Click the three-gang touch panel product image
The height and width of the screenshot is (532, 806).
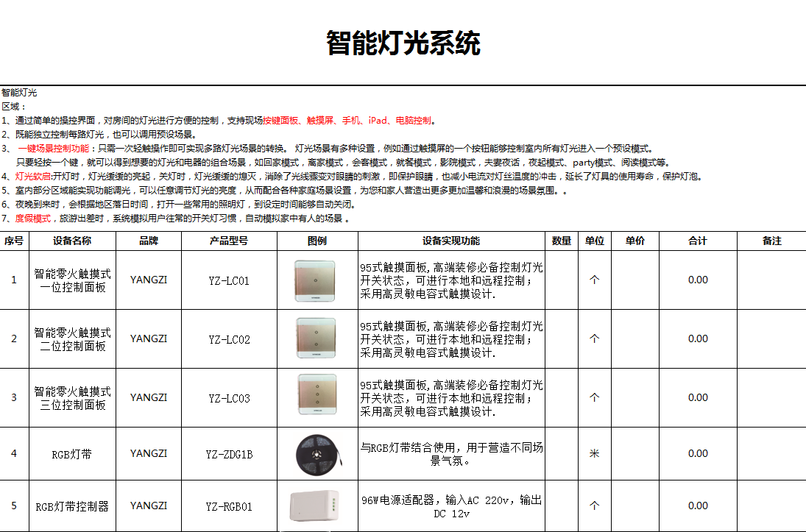pyautogui.click(x=317, y=397)
